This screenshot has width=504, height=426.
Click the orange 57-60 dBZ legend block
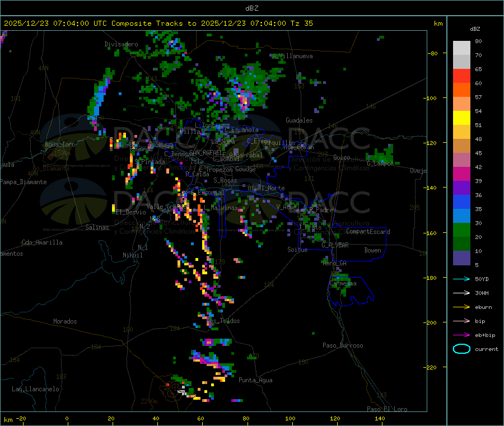pyautogui.click(x=461, y=90)
